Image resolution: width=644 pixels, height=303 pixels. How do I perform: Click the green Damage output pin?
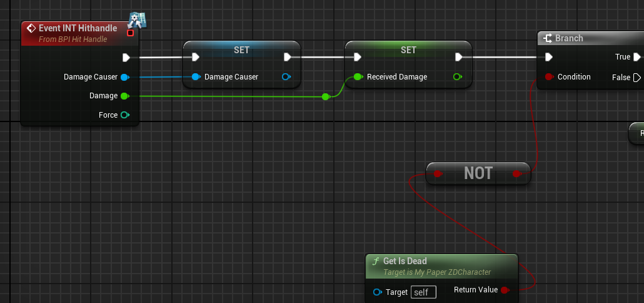tap(125, 96)
